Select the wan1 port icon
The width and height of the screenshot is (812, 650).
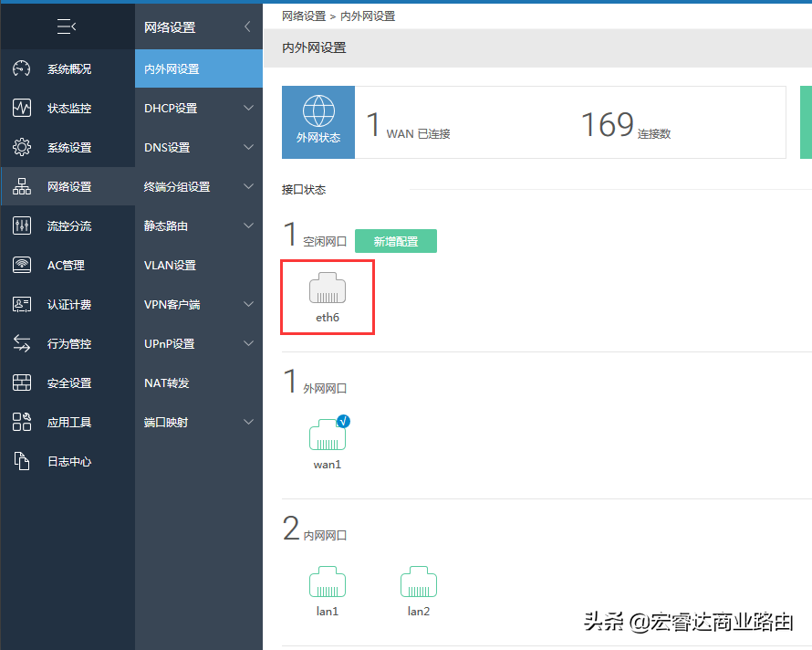coord(328,435)
